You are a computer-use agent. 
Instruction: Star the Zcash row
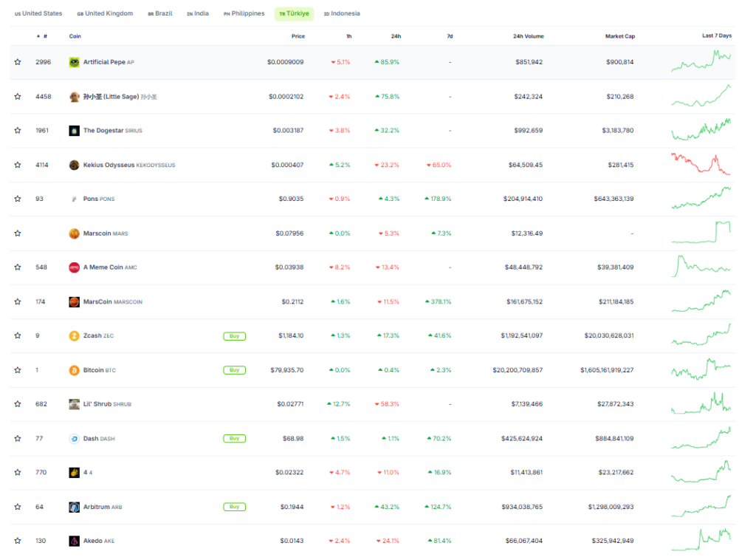pyautogui.click(x=18, y=335)
